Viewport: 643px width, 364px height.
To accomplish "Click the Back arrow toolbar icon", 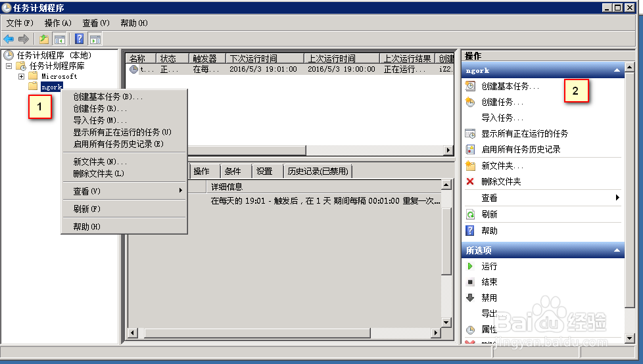I will tap(9, 39).
